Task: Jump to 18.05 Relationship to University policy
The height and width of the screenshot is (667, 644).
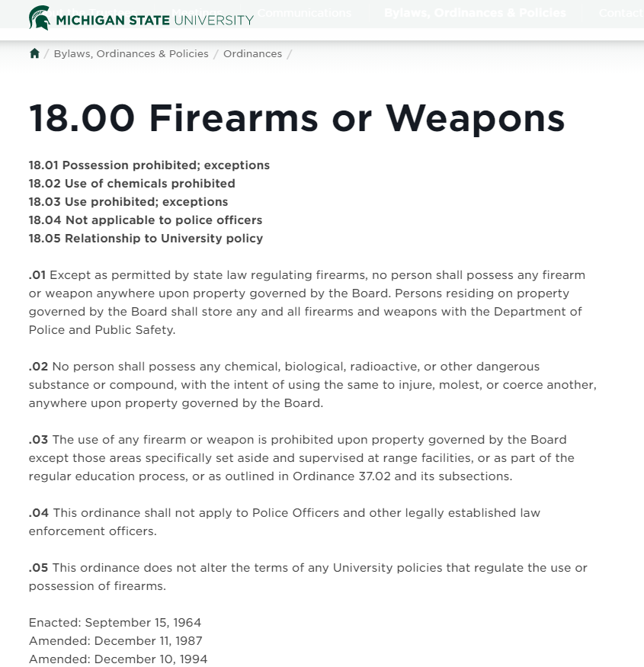Action: pos(146,239)
